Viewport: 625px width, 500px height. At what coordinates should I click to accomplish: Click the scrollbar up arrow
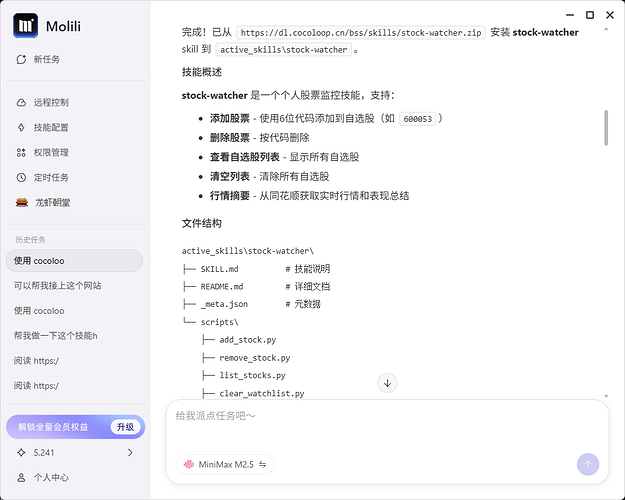[x=606, y=29]
